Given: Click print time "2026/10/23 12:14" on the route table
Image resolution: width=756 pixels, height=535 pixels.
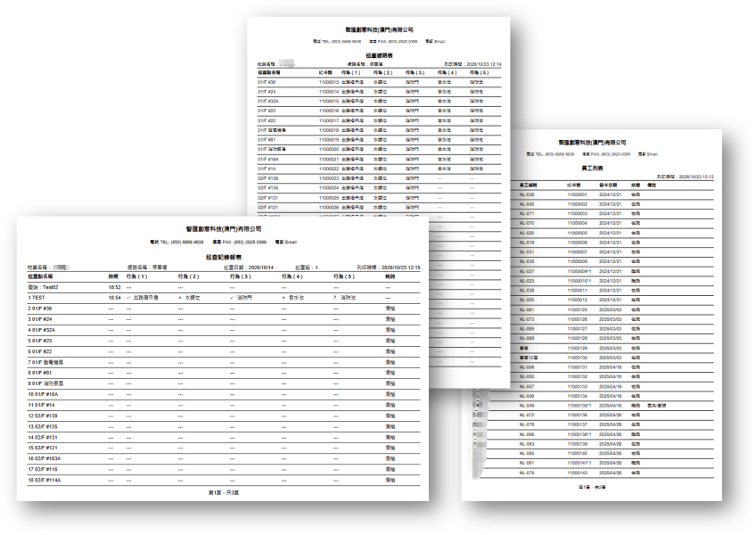Looking at the screenshot, I should tap(483, 64).
